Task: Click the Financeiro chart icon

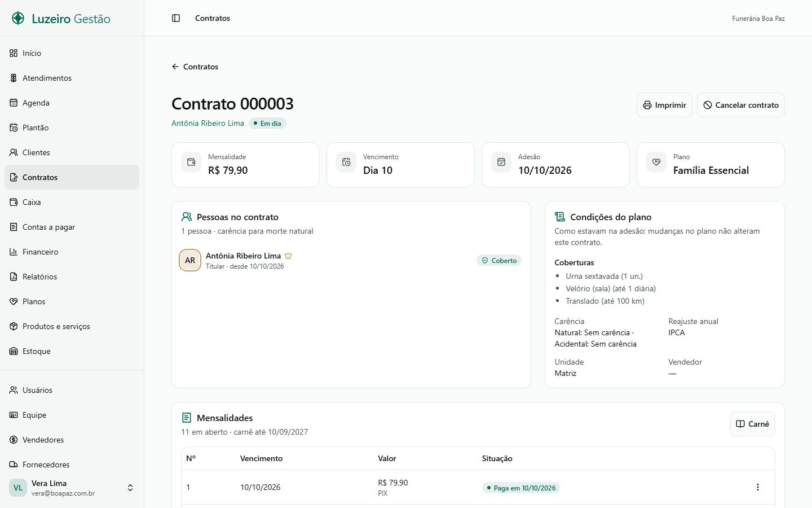Action: tap(14, 252)
